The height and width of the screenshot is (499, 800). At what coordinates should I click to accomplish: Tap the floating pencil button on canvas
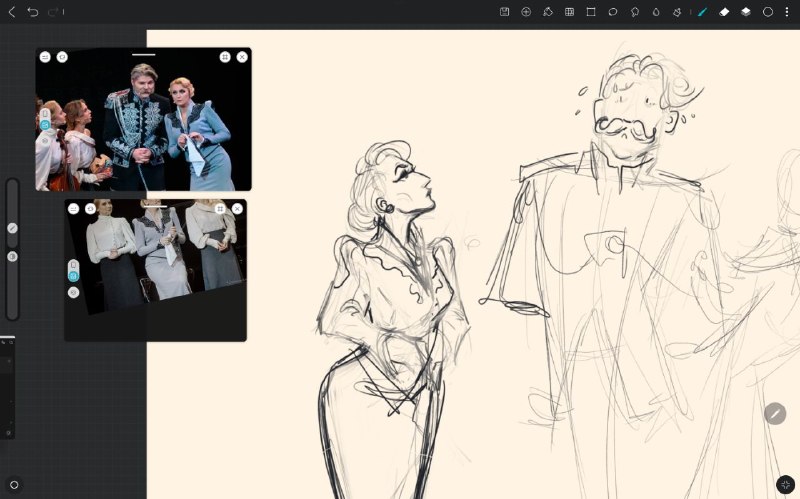pyautogui.click(x=774, y=414)
